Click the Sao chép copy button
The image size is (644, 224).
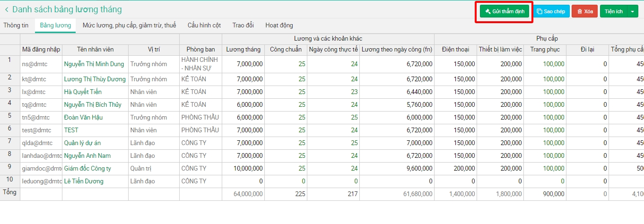point(551,11)
